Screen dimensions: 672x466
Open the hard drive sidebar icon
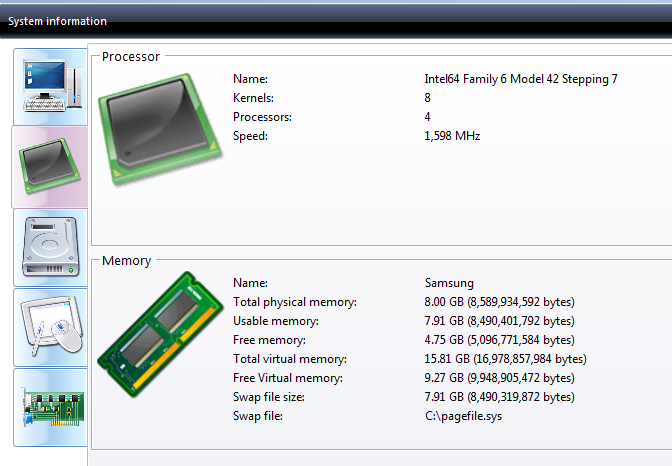point(51,247)
